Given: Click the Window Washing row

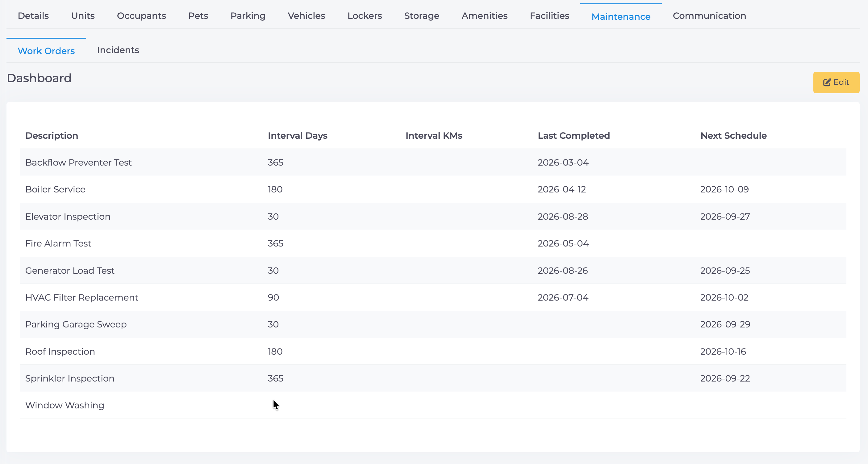Looking at the screenshot, I should 433,405.
